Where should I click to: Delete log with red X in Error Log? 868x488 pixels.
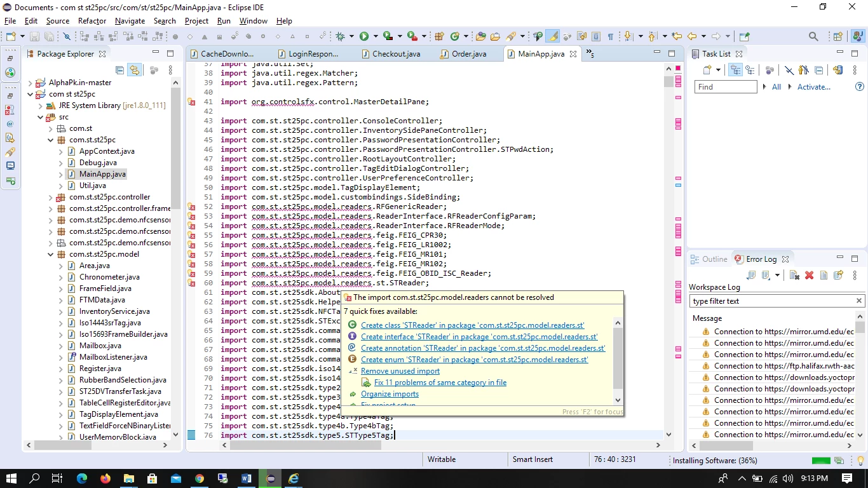pyautogui.click(x=809, y=275)
